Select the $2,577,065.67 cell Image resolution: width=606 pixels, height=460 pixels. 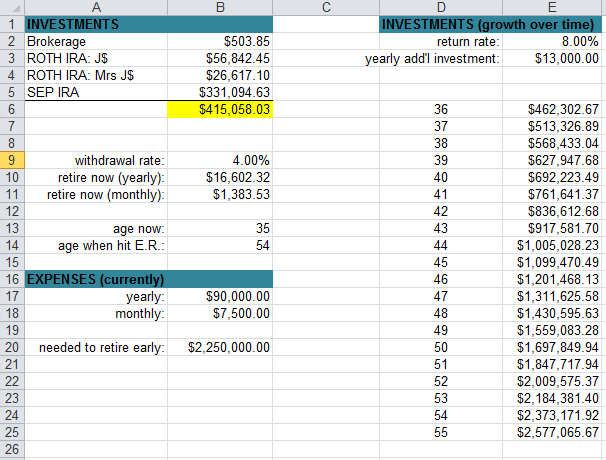tap(552, 432)
